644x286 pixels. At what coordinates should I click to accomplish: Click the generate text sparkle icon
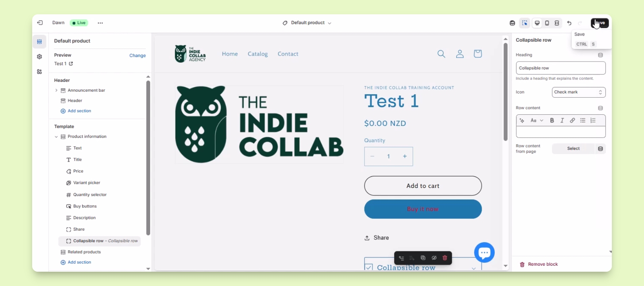[x=522, y=121]
